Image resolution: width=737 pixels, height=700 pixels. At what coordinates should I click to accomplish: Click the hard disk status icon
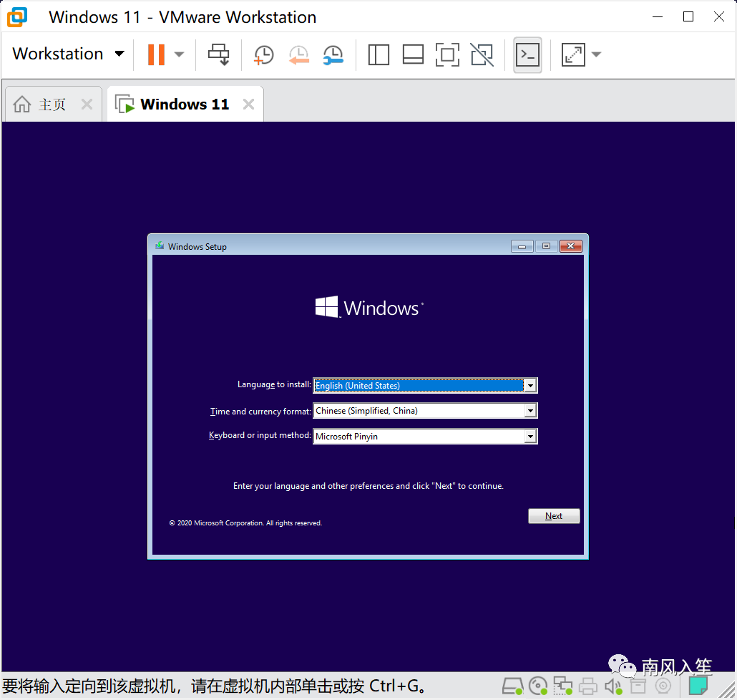[512, 686]
